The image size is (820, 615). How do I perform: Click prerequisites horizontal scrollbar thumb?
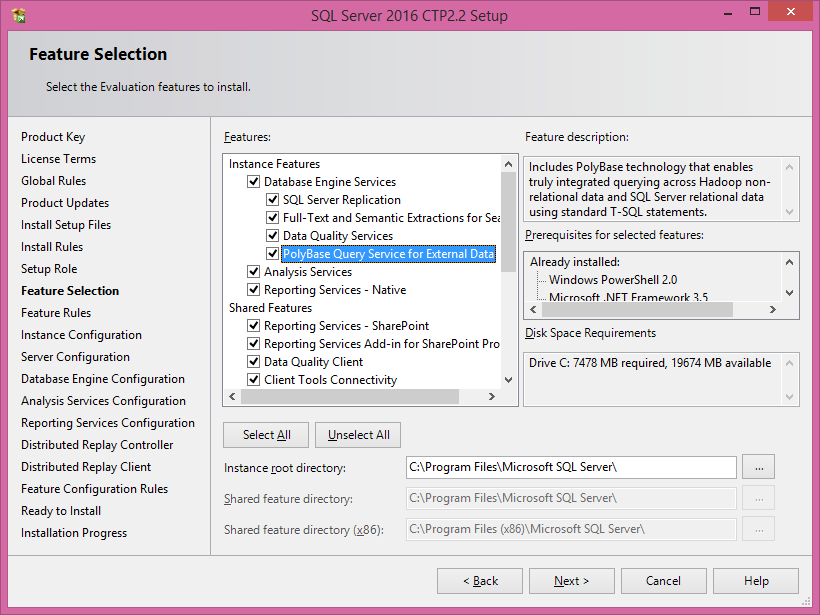tap(637, 310)
